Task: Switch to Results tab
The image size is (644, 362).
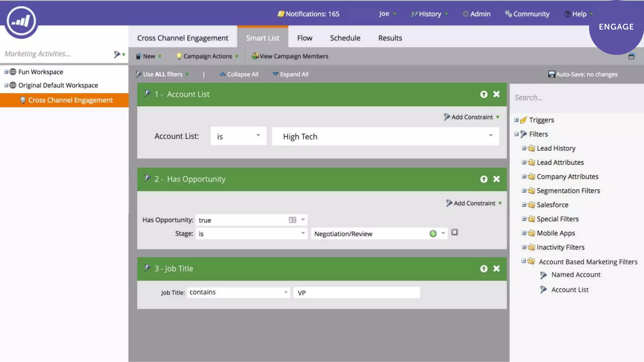Action: tap(390, 38)
